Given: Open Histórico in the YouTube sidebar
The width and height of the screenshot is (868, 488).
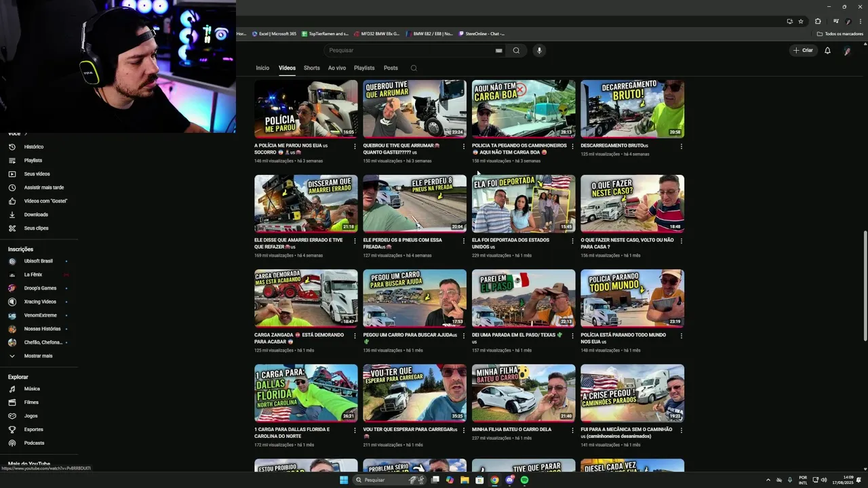Looking at the screenshot, I should pos(34,147).
